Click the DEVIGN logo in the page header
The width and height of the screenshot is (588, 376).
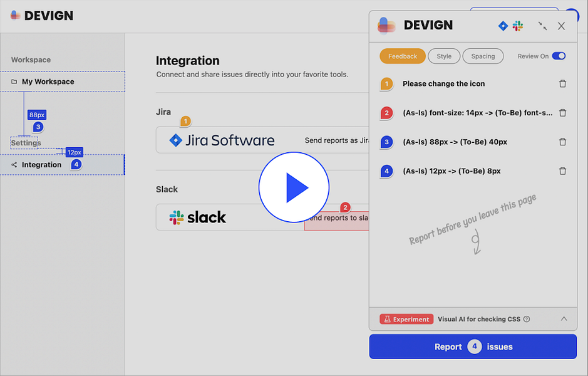tap(42, 16)
